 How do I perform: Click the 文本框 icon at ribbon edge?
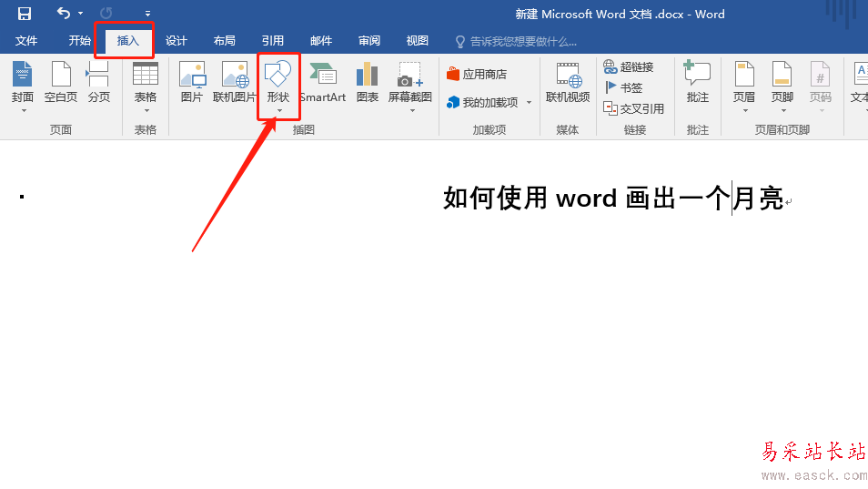[859, 82]
